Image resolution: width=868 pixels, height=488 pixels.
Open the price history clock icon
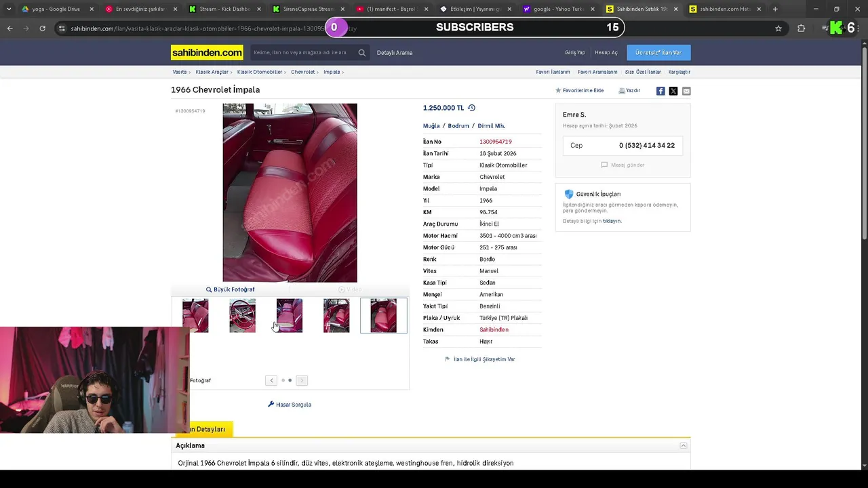coord(472,108)
